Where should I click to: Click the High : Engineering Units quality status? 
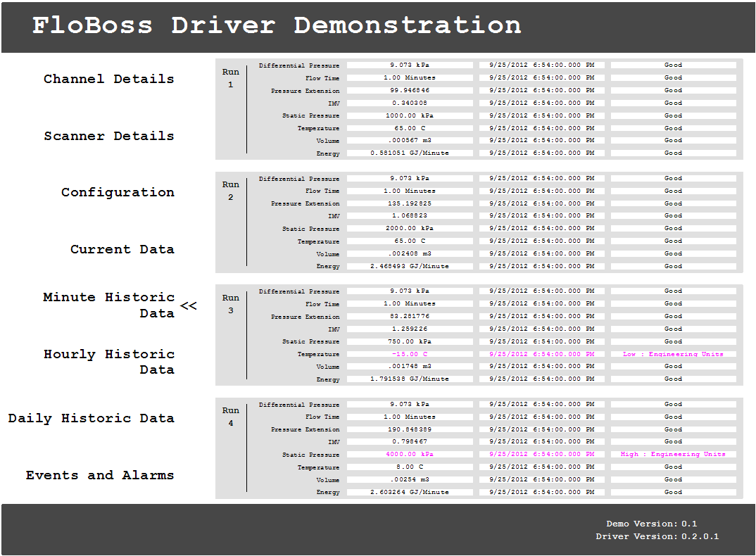[673, 454]
